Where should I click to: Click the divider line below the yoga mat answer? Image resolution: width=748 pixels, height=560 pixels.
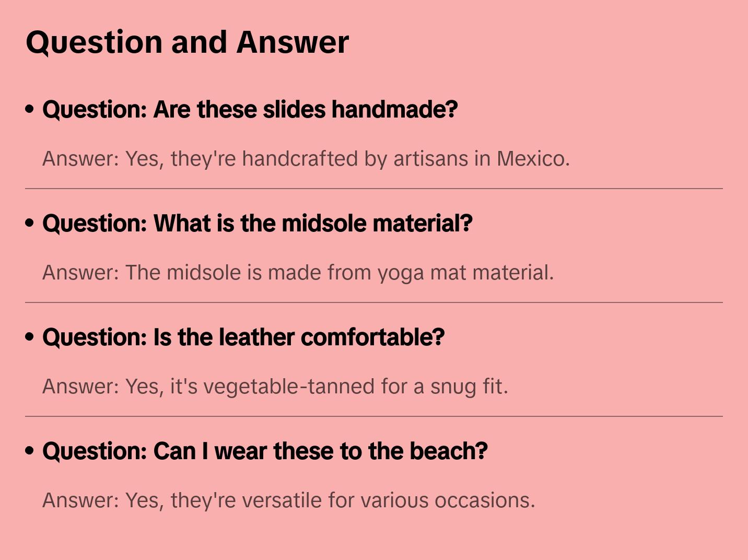(374, 302)
